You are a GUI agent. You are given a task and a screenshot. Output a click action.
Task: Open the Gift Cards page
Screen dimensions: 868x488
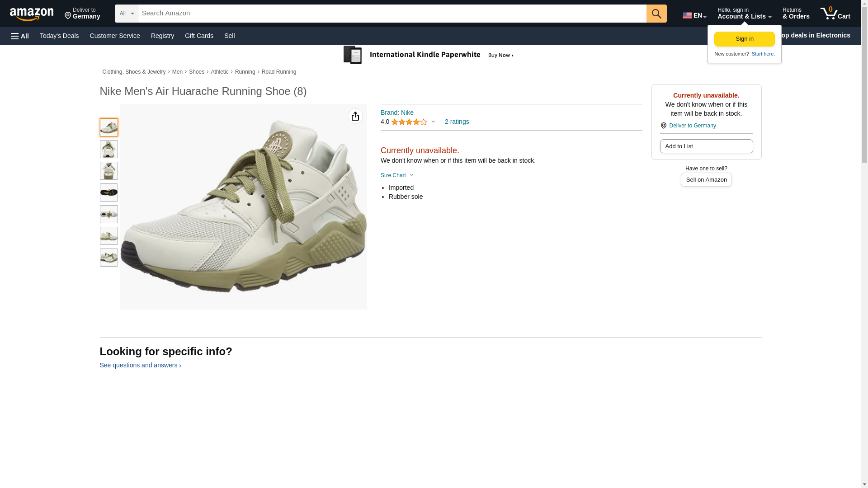pyautogui.click(x=199, y=36)
